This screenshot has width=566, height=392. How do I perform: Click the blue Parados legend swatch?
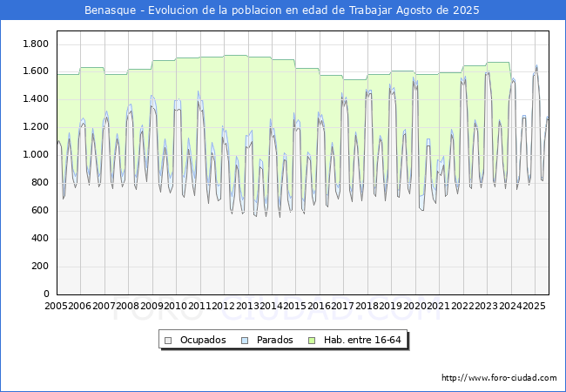coord(245,340)
